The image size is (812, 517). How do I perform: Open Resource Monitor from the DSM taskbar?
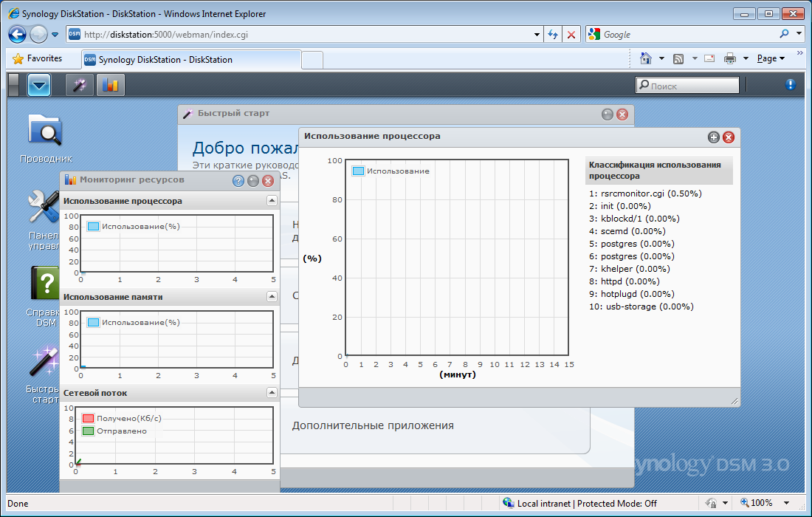click(110, 85)
